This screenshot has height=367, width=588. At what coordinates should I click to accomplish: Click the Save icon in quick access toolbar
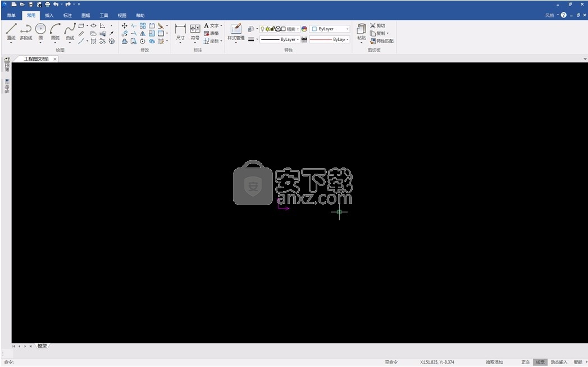click(31, 4)
